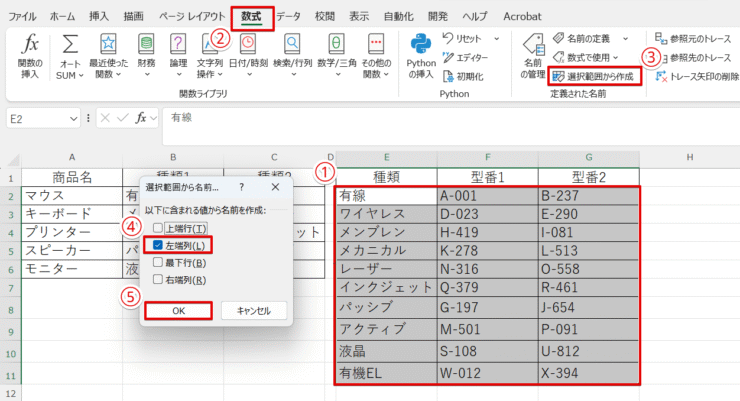Open Date/Time (日付/時刻) functions list
This screenshot has height=401, width=740.
[x=248, y=57]
